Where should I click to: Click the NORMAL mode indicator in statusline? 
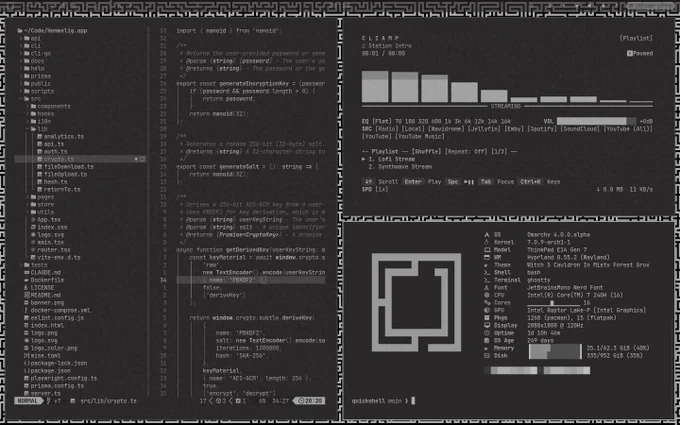(x=28, y=401)
